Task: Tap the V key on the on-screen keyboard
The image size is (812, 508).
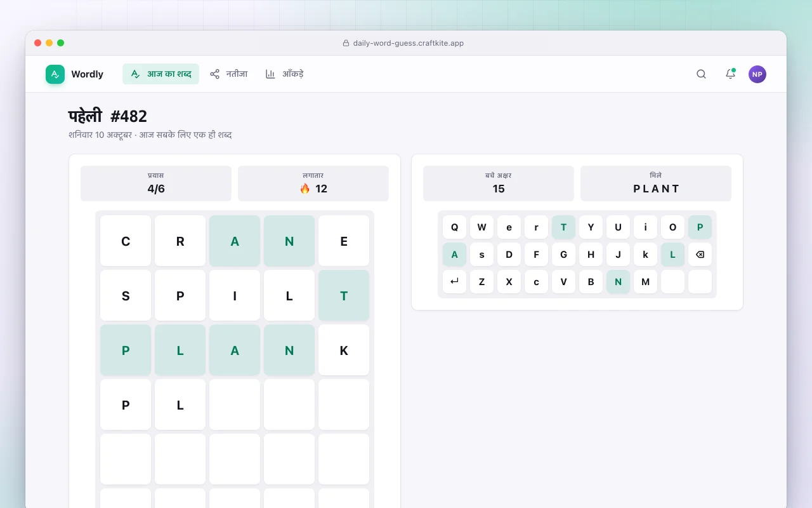Action: coord(563,282)
